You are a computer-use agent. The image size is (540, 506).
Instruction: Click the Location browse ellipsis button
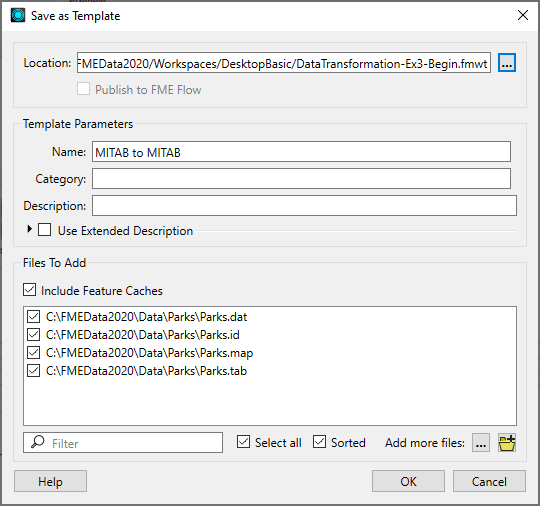coord(507,63)
